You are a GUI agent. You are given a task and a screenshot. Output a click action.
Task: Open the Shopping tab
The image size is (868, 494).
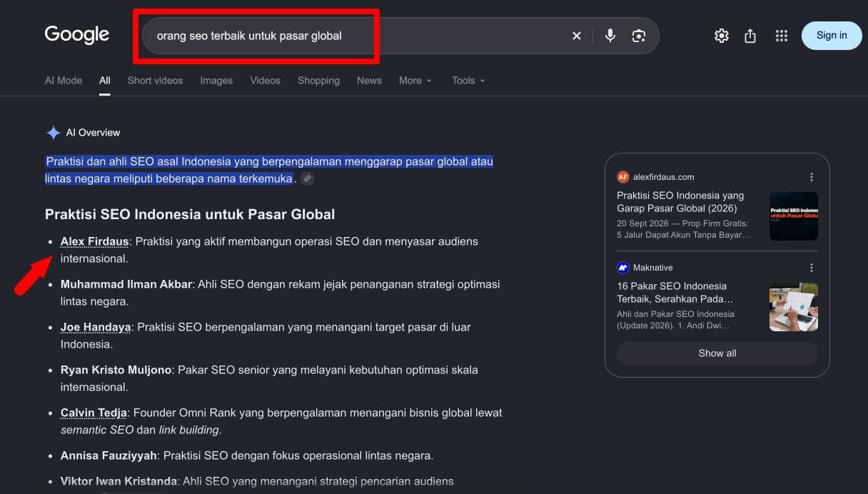tap(318, 81)
